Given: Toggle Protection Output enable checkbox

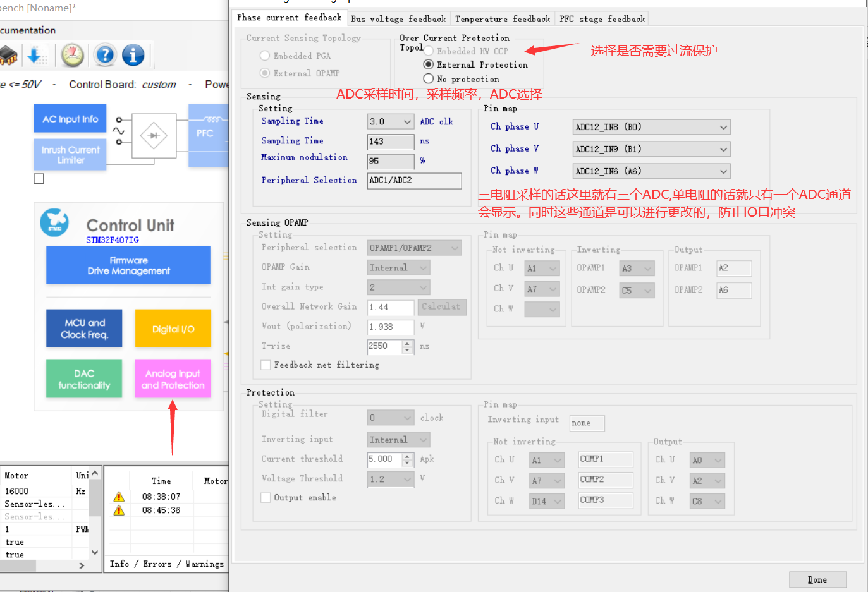Looking at the screenshot, I should coord(266,497).
